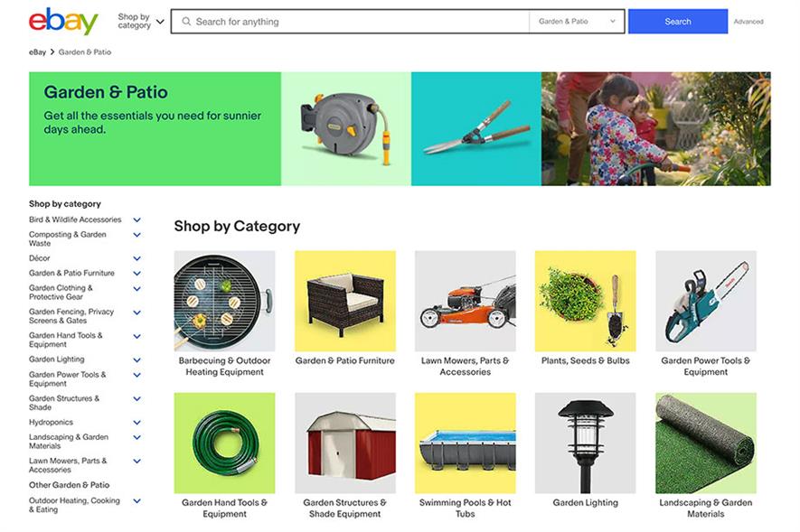
Task: Open the lawn mower category image
Action: pyautogui.click(x=466, y=301)
